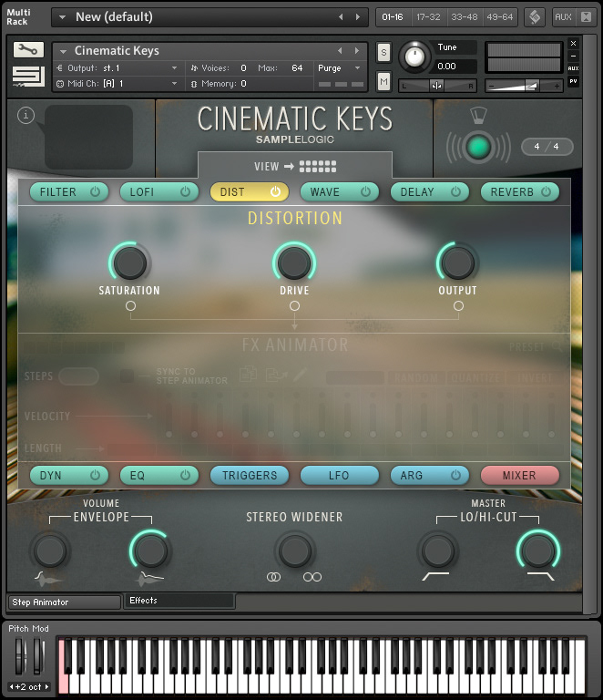Toggle FILTER power button
Viewport: 603px width, 700px height.
coord(95,191)
